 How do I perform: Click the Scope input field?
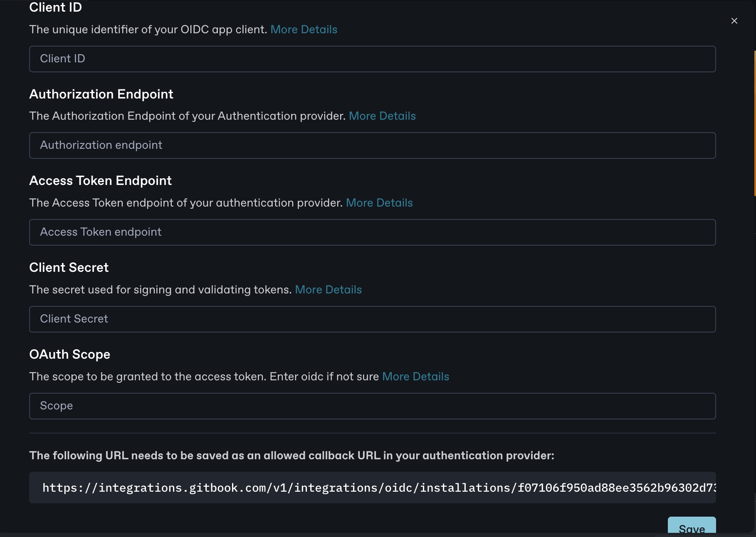[x=372, y=406]
